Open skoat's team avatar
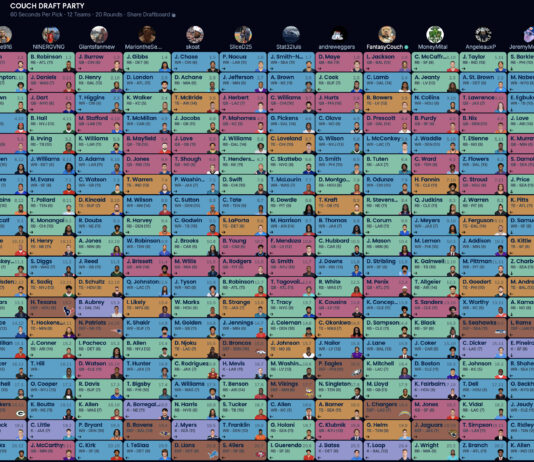 195,35
